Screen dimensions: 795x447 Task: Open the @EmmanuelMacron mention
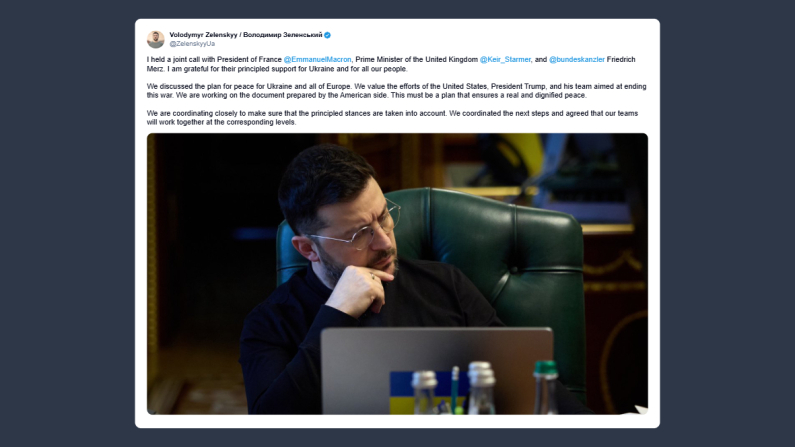pos(317,59)
